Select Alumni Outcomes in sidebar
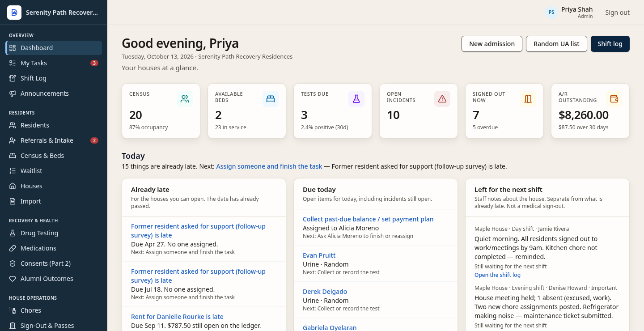The image size is (644, 331). pos(54,279)
